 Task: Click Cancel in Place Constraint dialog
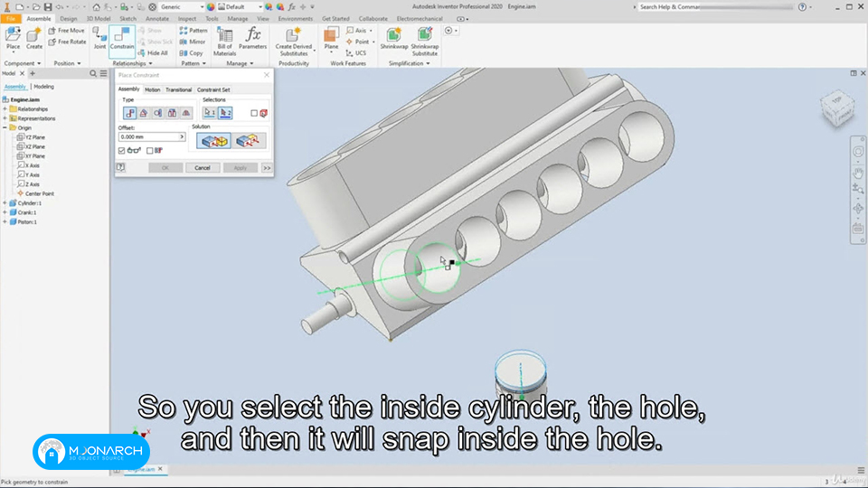pyautogui.click(x=202, y=168)
